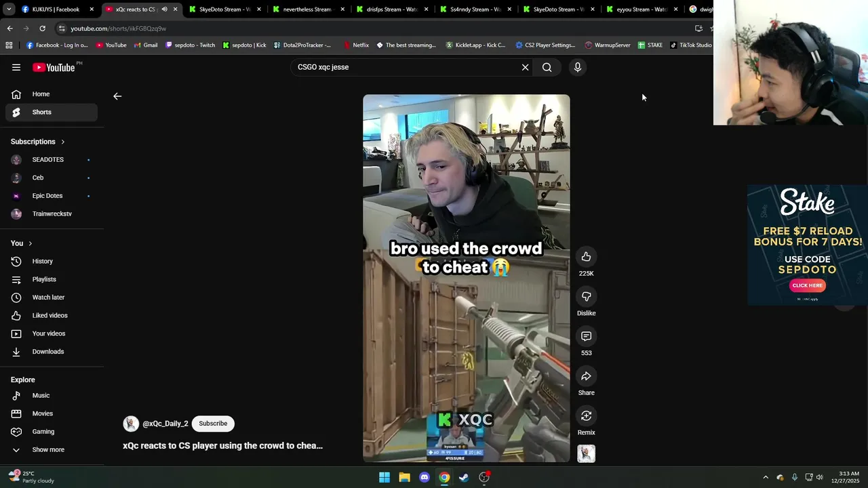Remix this Short
The image size is (868, 488).
click(x=586, y=415)
